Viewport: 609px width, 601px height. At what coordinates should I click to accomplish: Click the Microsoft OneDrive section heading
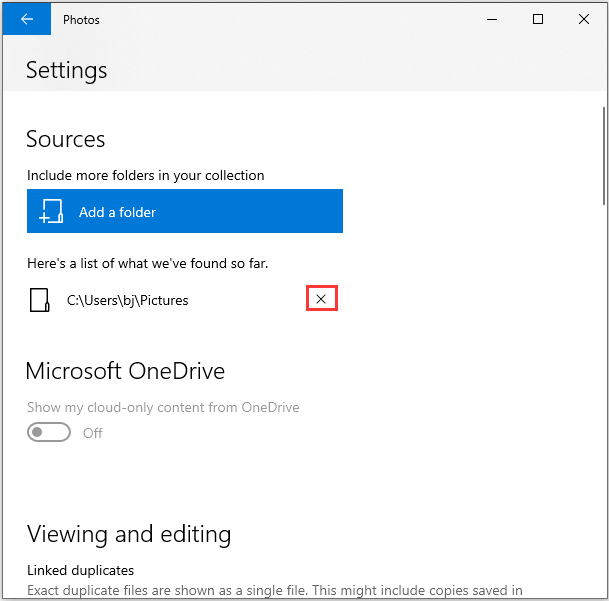(125, 371)
